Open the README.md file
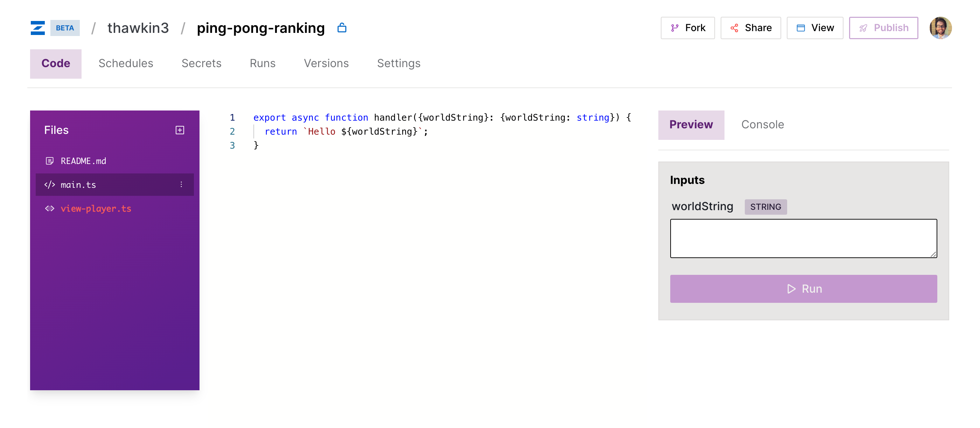 83,161
